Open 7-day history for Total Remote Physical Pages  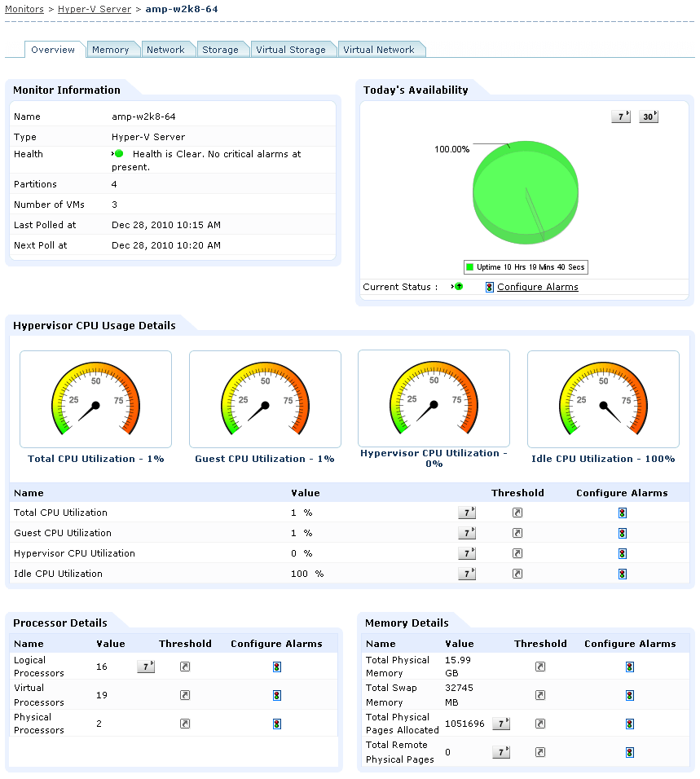point(501,752)
